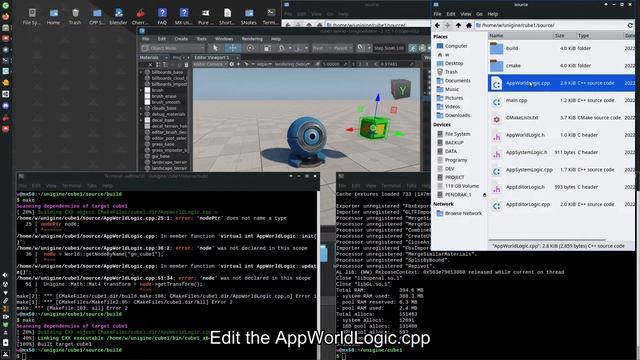Select AppWorldLogic.h header file
Viewport: 640px width, 360px height.
click(x=561, y=135)
